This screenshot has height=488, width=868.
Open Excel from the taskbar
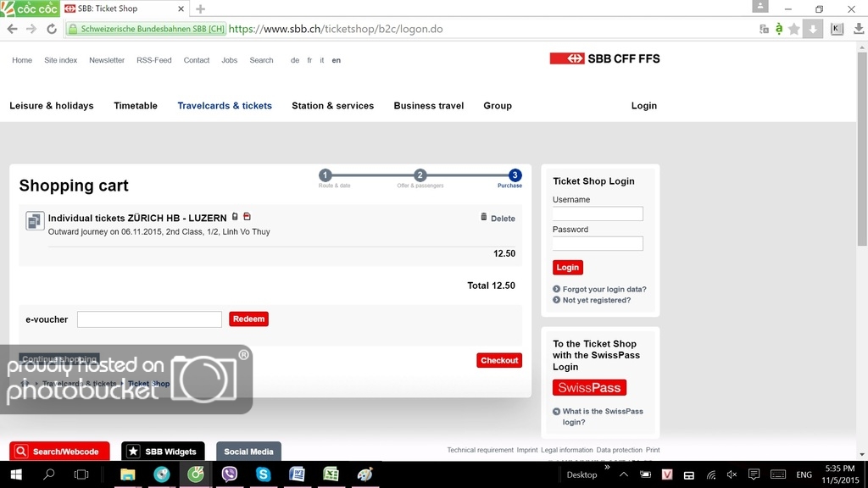point(331,474)
